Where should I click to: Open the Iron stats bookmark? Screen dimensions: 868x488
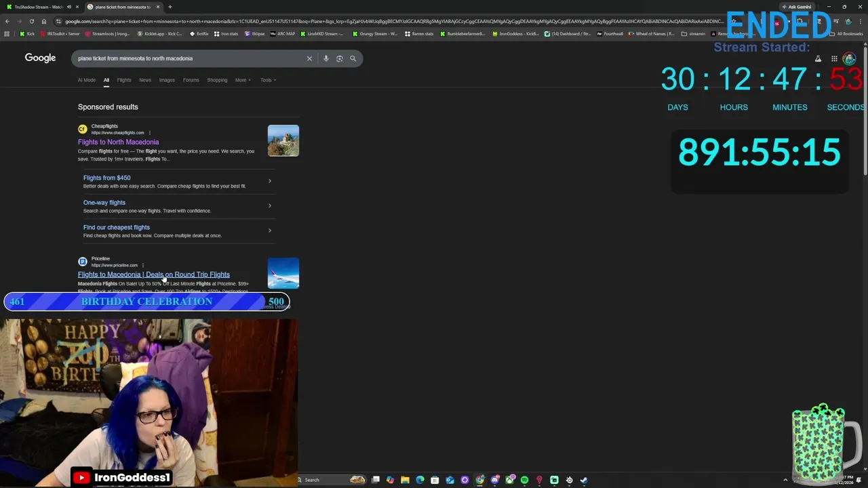pos(226,33)
